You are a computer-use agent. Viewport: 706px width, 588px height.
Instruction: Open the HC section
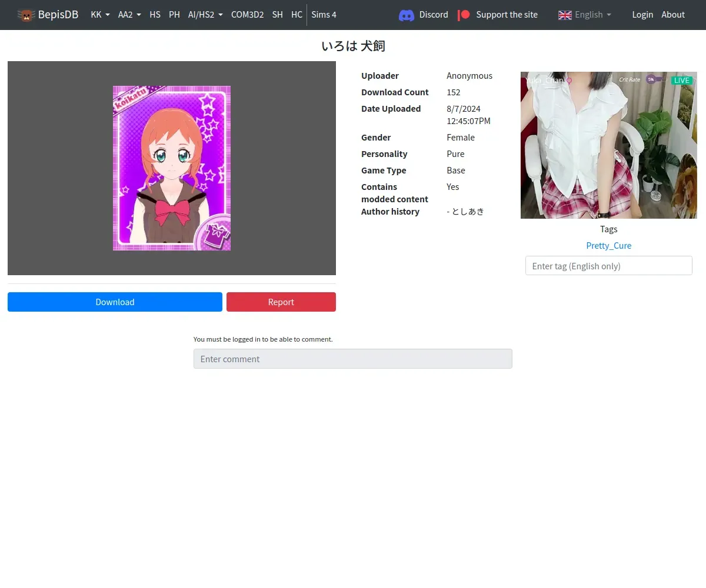[x=297, y=15]
